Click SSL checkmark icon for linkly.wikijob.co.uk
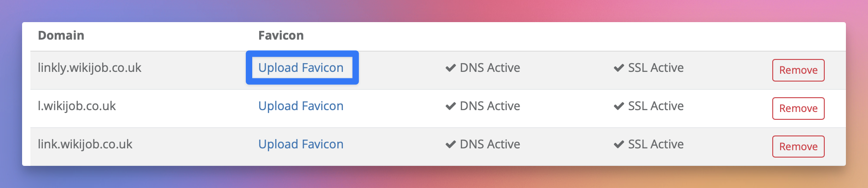 619,68
